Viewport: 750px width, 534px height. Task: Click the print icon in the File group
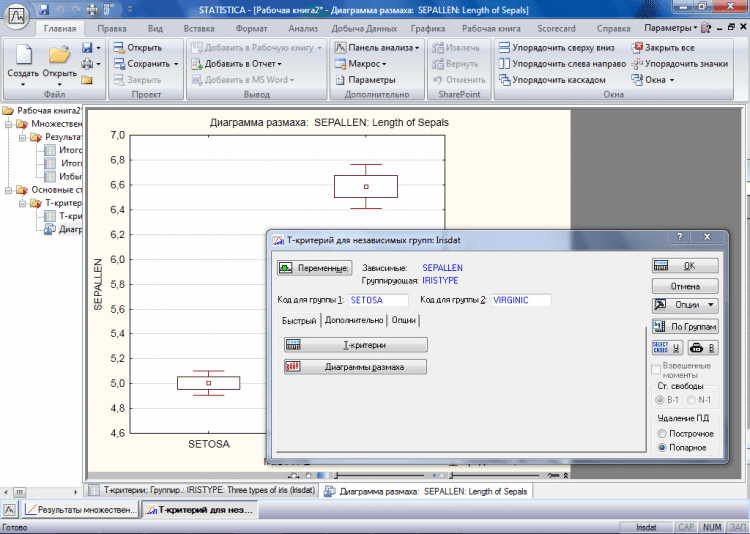click(87, 64)
